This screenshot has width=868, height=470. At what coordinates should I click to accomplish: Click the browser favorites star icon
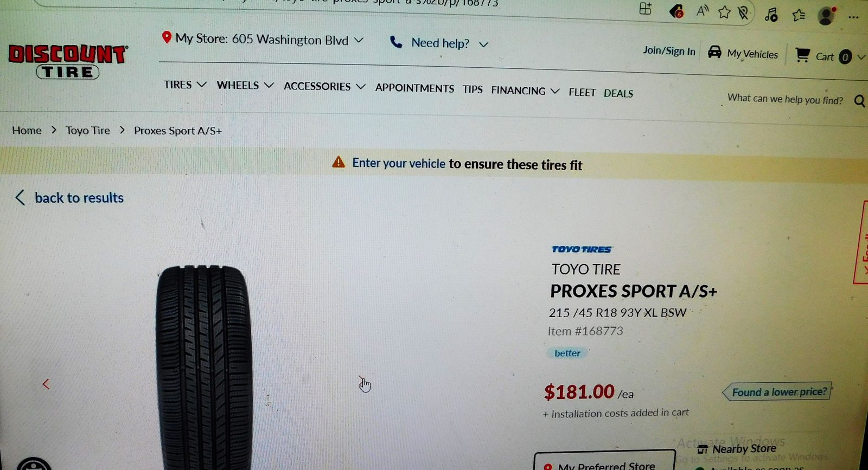point(724,12)
